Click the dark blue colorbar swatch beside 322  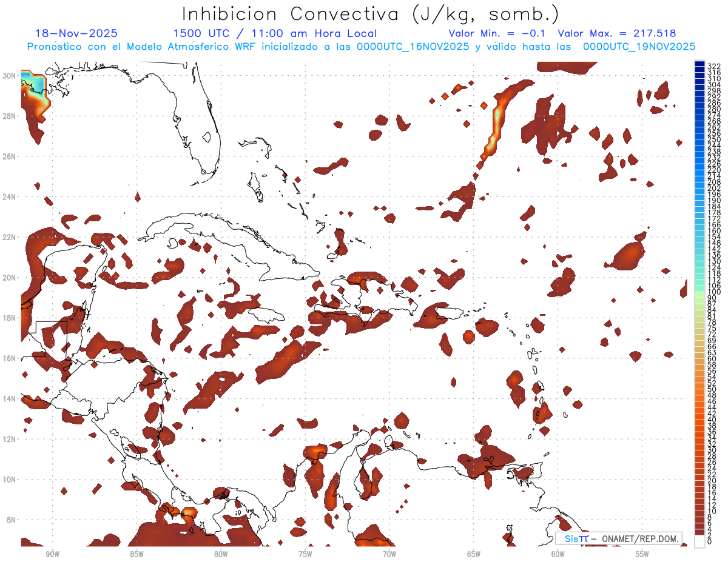click(699, 64)
